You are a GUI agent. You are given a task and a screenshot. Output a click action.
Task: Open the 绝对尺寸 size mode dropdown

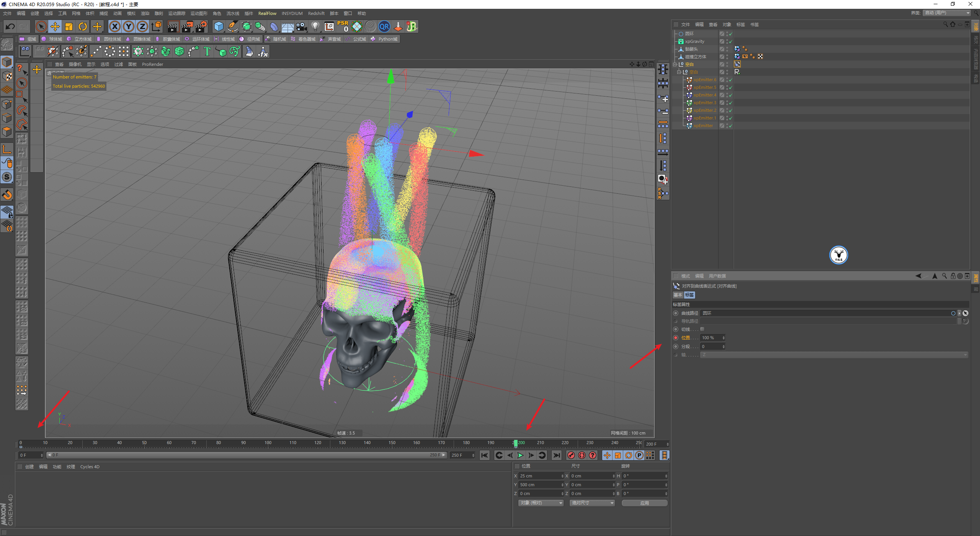click(x=592, y=503)
